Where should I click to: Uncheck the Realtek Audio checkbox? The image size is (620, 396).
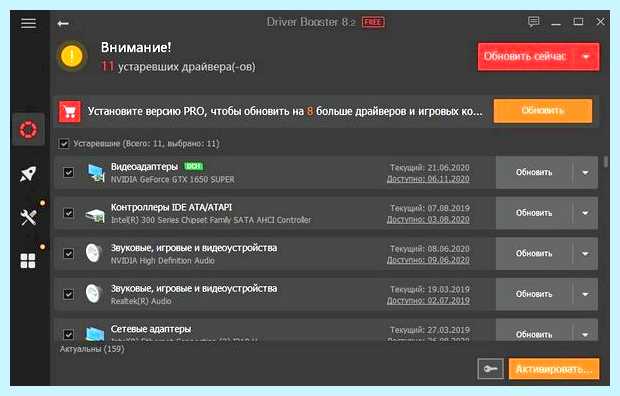tap(68, 294)
